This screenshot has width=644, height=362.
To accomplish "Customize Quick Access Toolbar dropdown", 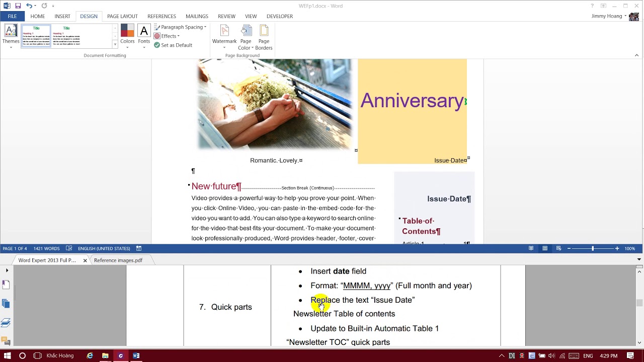I will (x=53, y=6).
